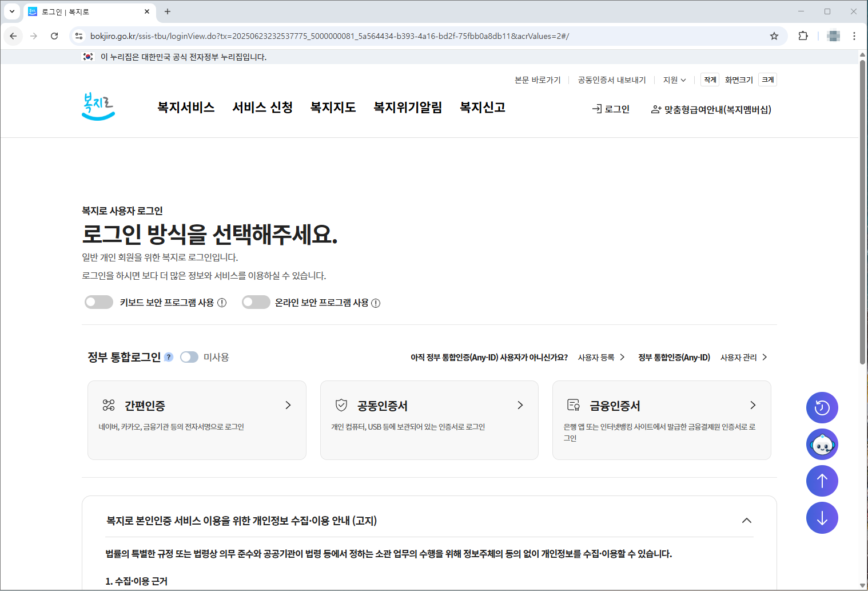Click the info icon next to 온라인 보안 프로그램 사용
This screenshot has width=868, height=591.
[376, 303]
